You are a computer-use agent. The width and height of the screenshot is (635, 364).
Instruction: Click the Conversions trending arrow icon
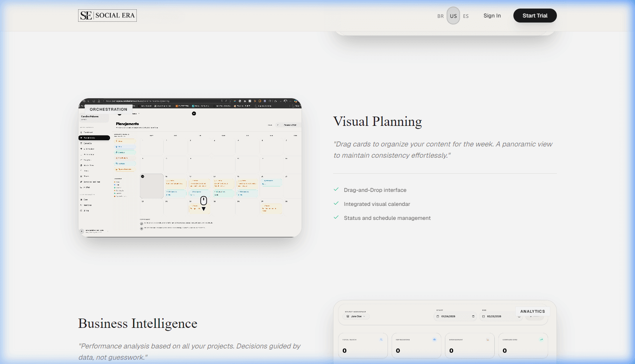pos(541,340)
